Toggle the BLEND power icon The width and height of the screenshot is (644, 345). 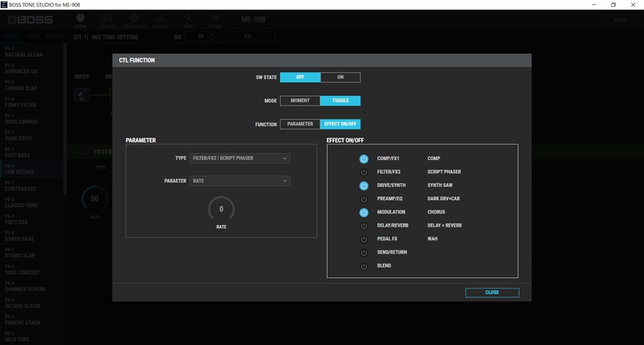364,266
